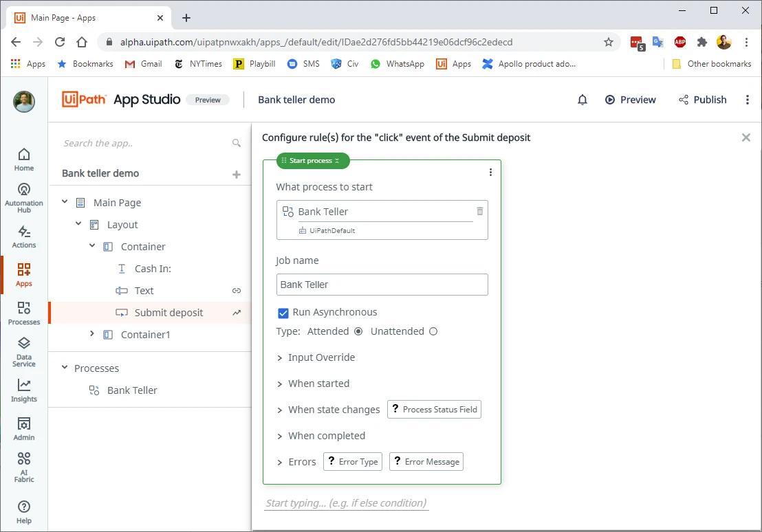Open Insights in the sidebar

click(x=24, y=390)
